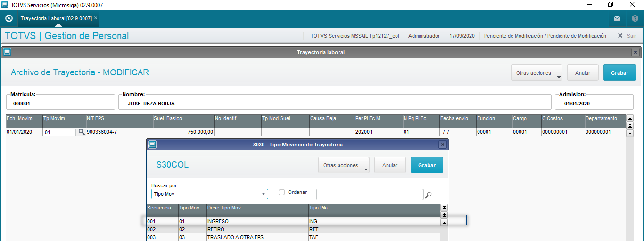Select the RETIRO row
Viewport: 644px width, 241px height.
pos(293,229)
